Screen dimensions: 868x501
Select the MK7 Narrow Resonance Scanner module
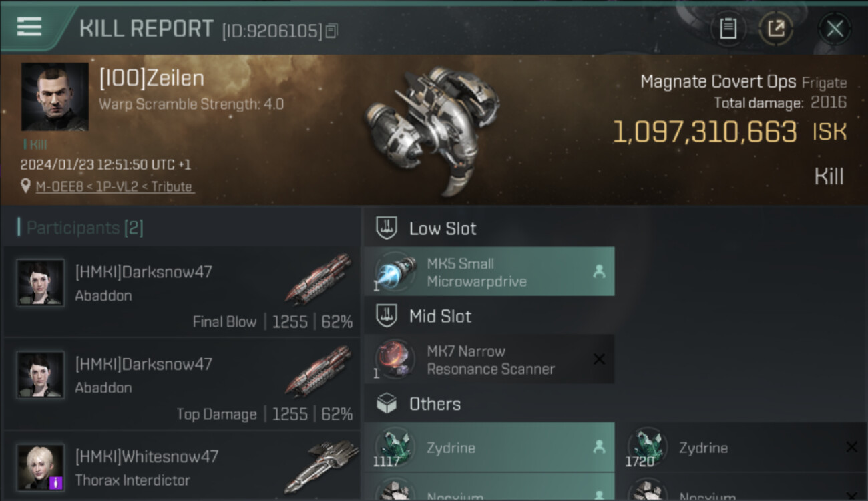click(x=489, y=360)
